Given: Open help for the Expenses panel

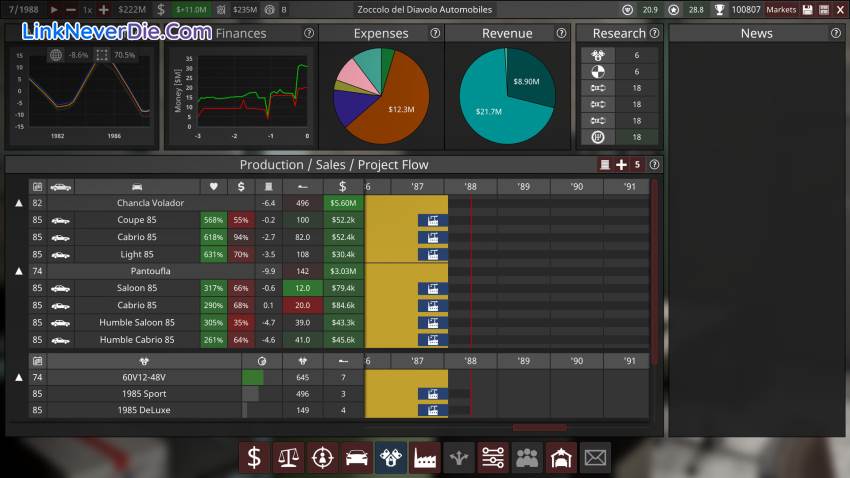Looking at the screenshot, I should tap(435, 33).
